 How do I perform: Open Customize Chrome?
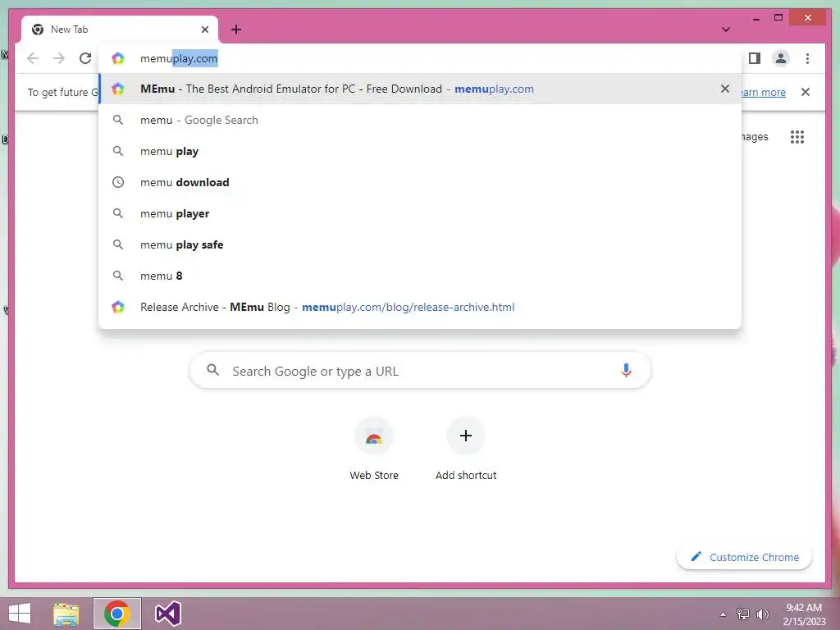point(744,557)
